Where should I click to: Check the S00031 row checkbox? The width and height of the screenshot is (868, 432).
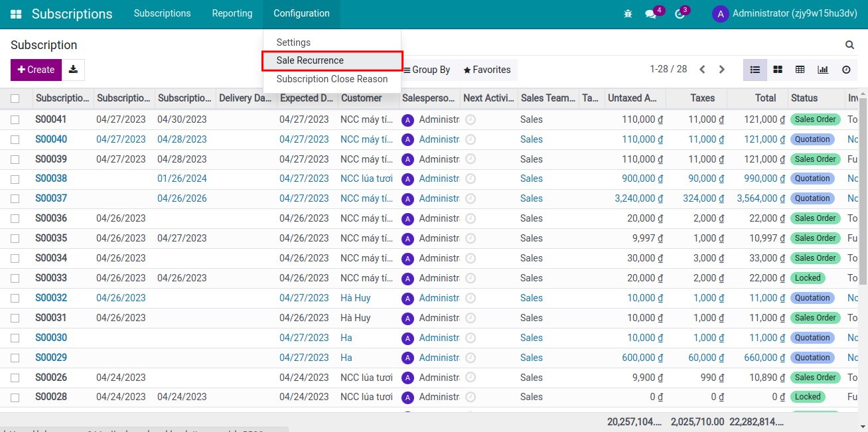pos(15,318)
